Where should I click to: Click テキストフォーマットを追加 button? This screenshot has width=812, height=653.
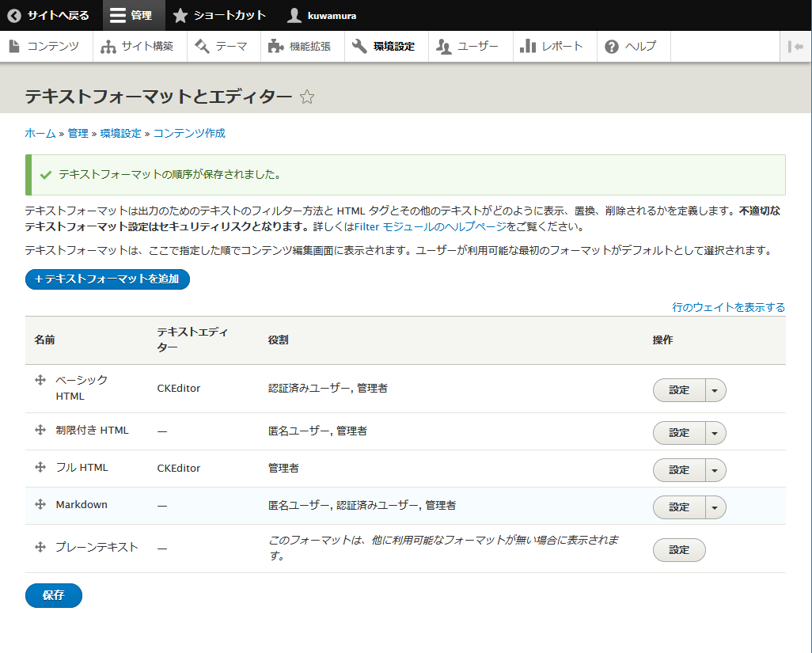(108, 279)
